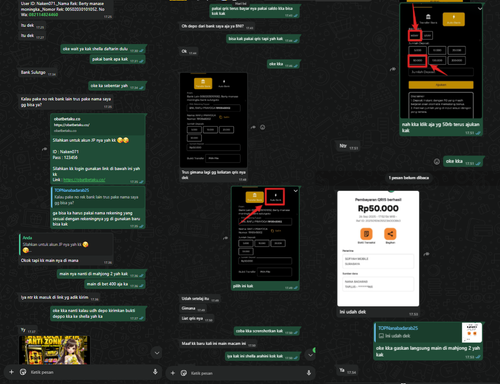This screenshot has width=500, height=384.
Task: React with emoji to the 'Trus gimana lagi' image
Action: point(263,127)
